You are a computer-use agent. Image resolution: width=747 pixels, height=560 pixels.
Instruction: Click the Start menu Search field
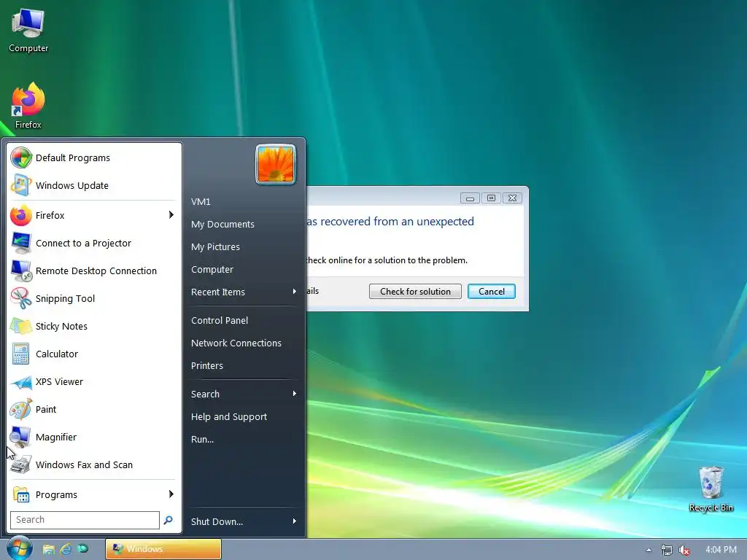(x=85, y=520)
